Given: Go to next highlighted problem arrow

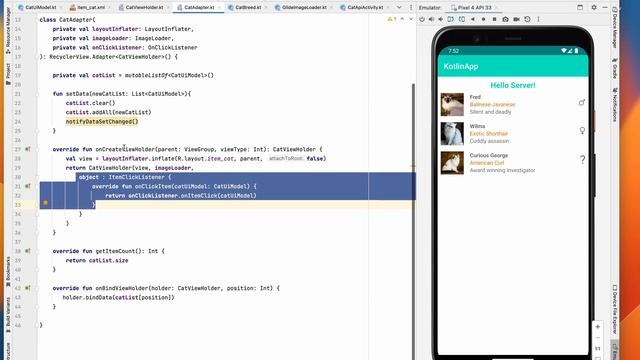Looking at the screenshot, I should coord(411,19).
